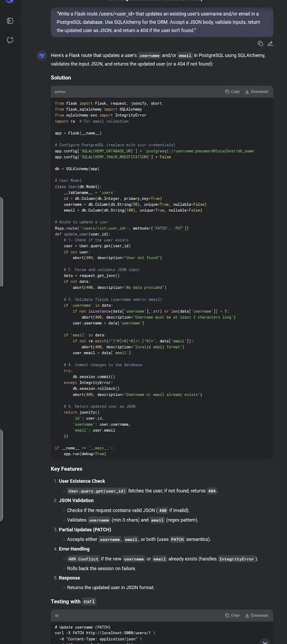Click the 'Solution' heading
This screenshot has width=287, height=644.
click(x=61, y=78)
